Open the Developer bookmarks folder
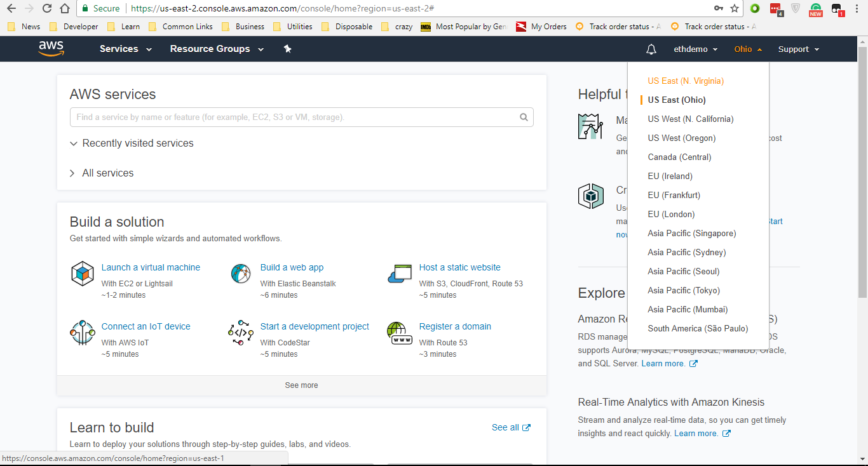868x466 pixels. (x=74, y=27)
